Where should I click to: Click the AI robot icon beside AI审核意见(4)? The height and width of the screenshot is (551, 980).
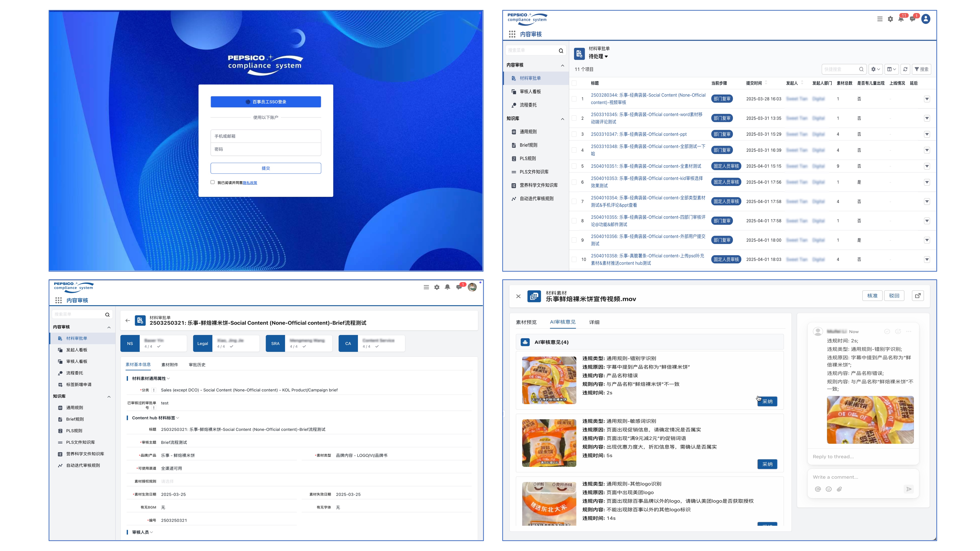point(525,342)
